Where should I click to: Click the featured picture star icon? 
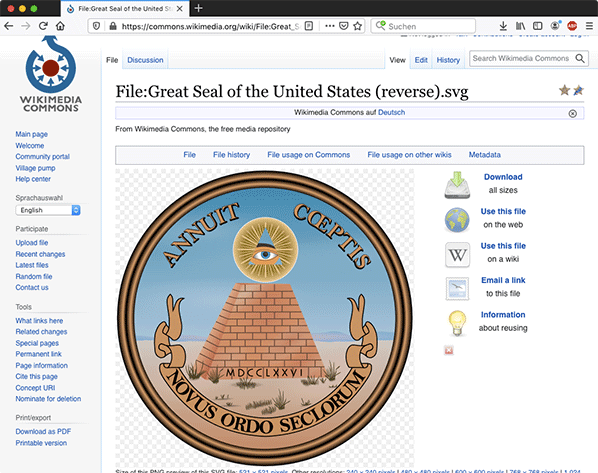click(x=564, y=90)
